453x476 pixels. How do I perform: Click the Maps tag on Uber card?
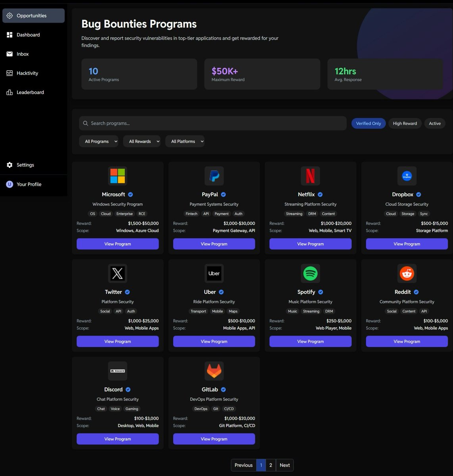pyautogui.click(x=233, y=311)
